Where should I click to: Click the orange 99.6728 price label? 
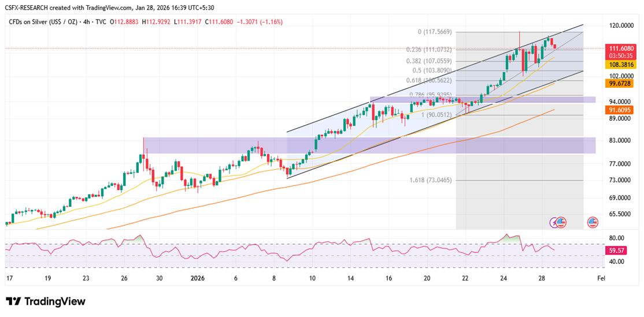(621, 84)
